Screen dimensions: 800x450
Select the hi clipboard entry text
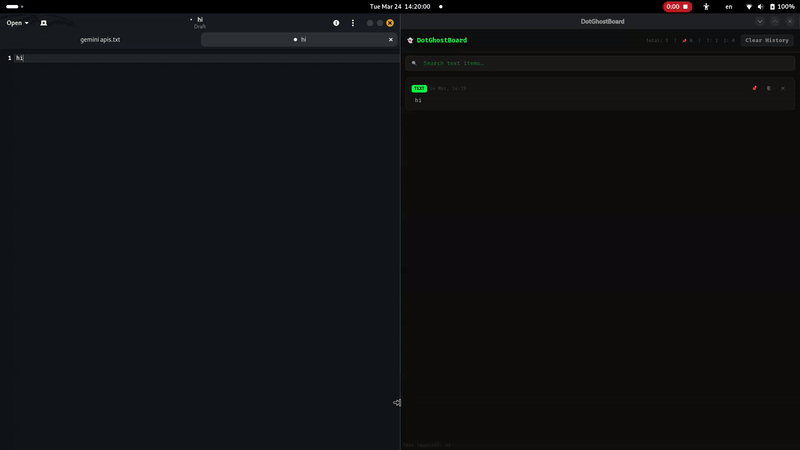(418, 101)
